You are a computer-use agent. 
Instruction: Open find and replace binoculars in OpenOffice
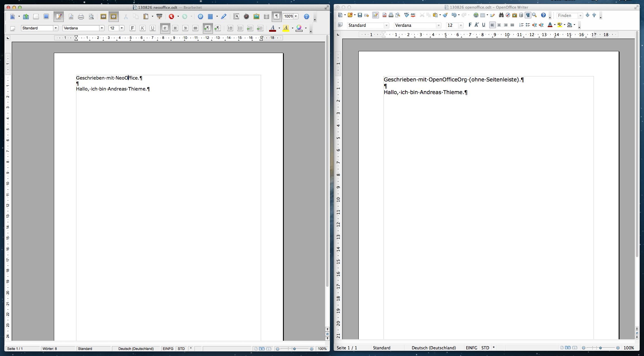501,15
